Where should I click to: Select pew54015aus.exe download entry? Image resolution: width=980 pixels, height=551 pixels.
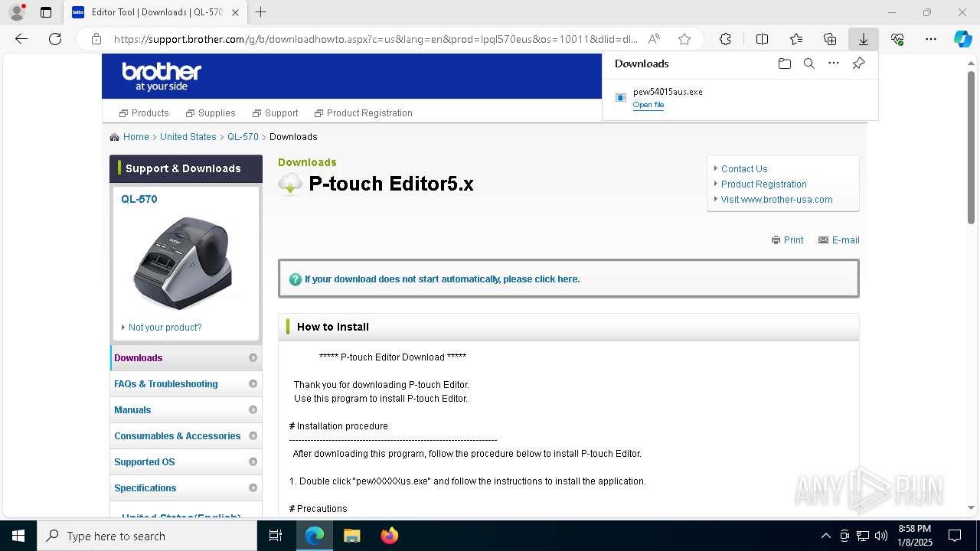point(740,98)
